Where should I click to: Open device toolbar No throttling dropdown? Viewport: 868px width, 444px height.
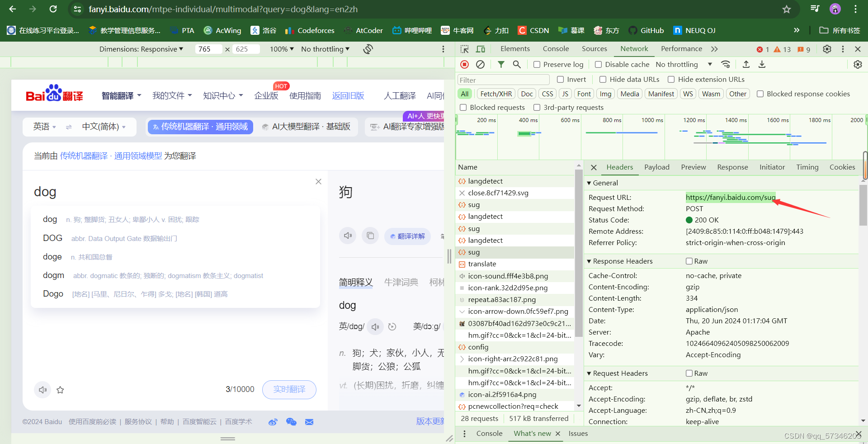[x=325, y=49]
